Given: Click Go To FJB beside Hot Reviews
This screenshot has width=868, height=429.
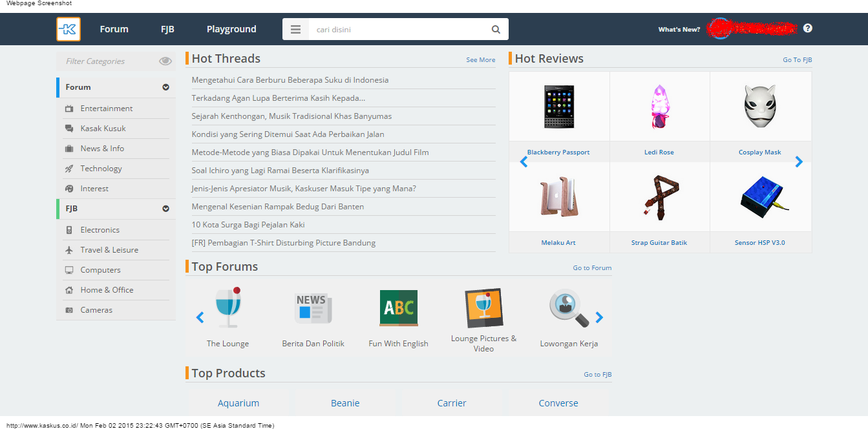Looking at the screenshot, I should tap(798, 60).
